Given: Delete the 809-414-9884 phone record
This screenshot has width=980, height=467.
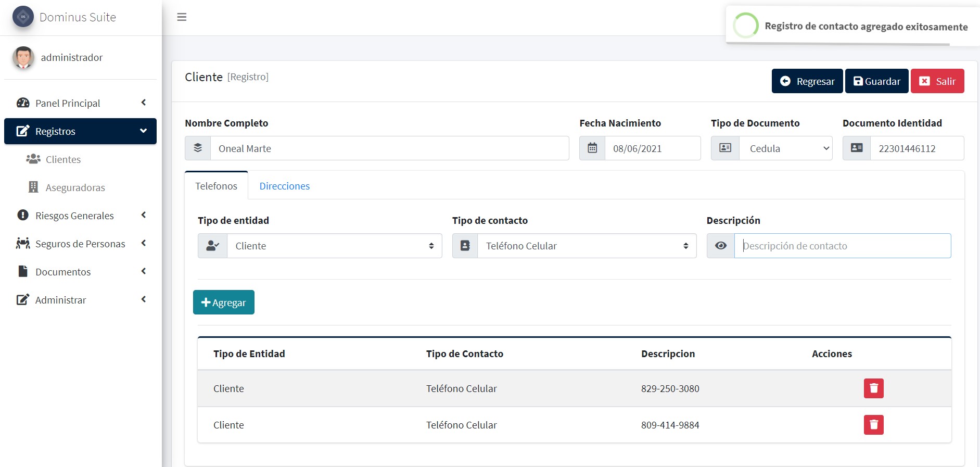Looking at the screenshot, I should pos(873,425).
